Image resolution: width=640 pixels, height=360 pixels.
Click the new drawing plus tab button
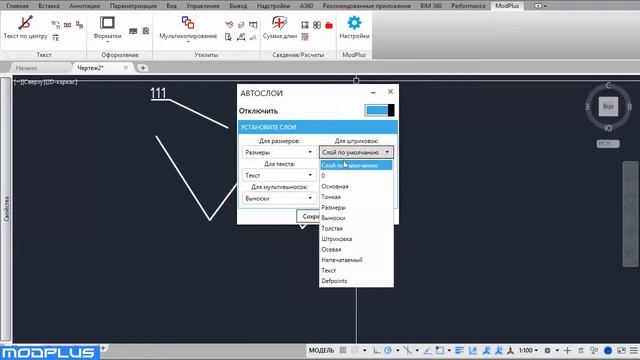(143, 68)
